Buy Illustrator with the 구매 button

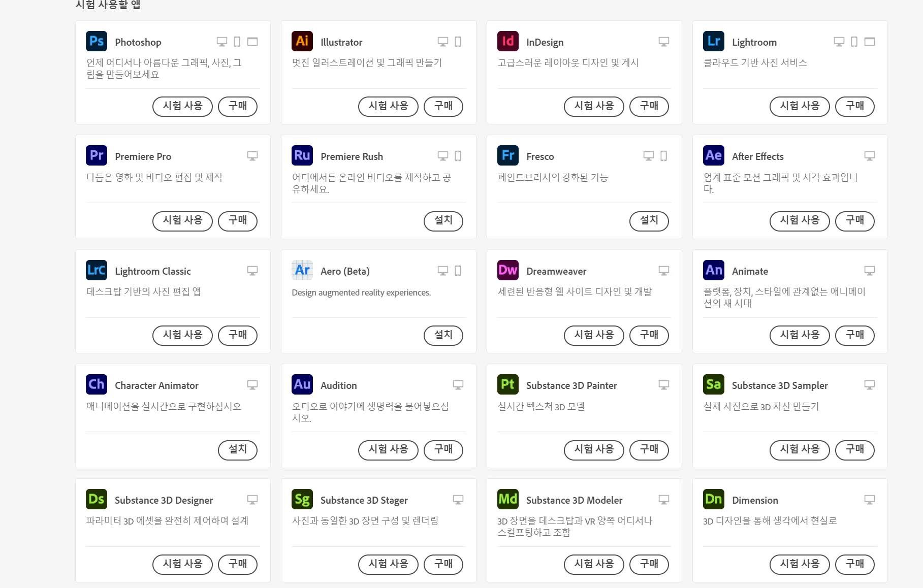coord(443,106)
